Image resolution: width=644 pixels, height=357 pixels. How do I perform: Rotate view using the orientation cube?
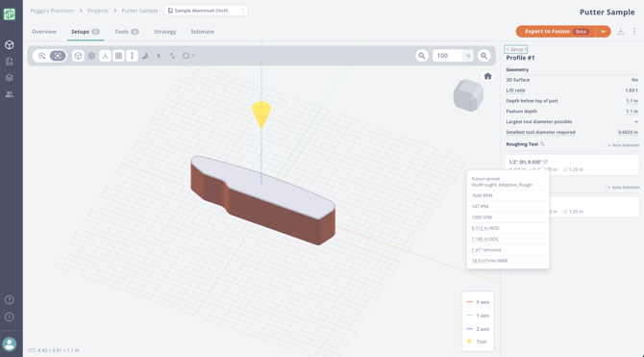(x=468, y=95)
